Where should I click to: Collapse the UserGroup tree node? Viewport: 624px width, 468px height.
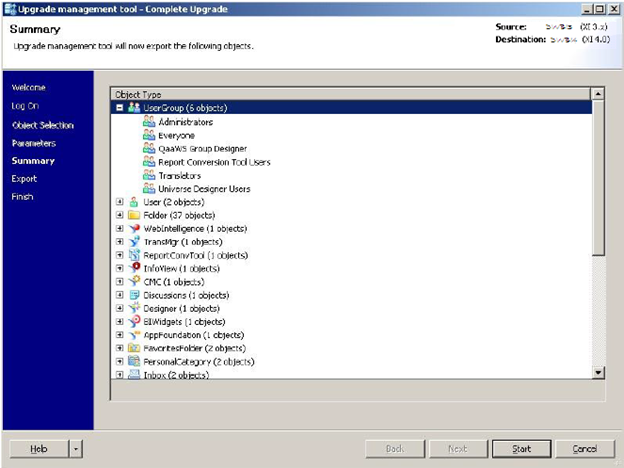120,108
